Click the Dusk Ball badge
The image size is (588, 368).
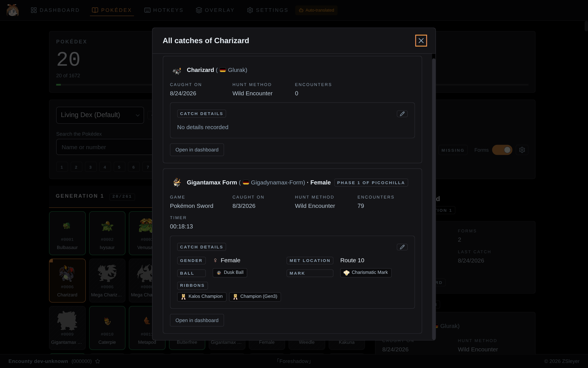tap(230, 273)
